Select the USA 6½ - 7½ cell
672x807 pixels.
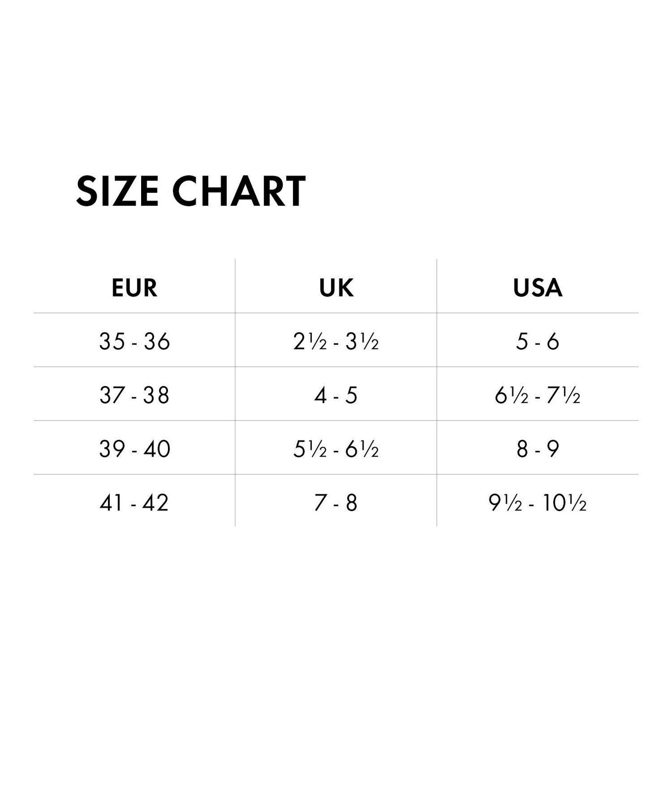click(538, 395)
